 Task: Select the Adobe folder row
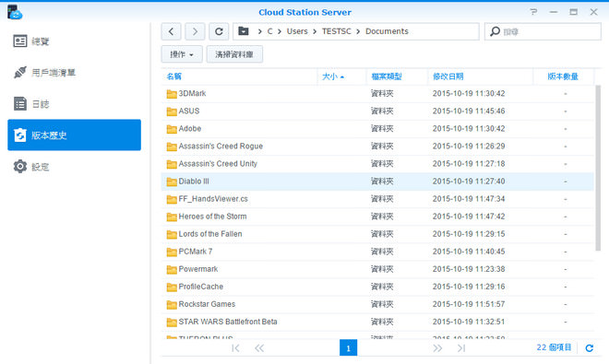[377, 129]
